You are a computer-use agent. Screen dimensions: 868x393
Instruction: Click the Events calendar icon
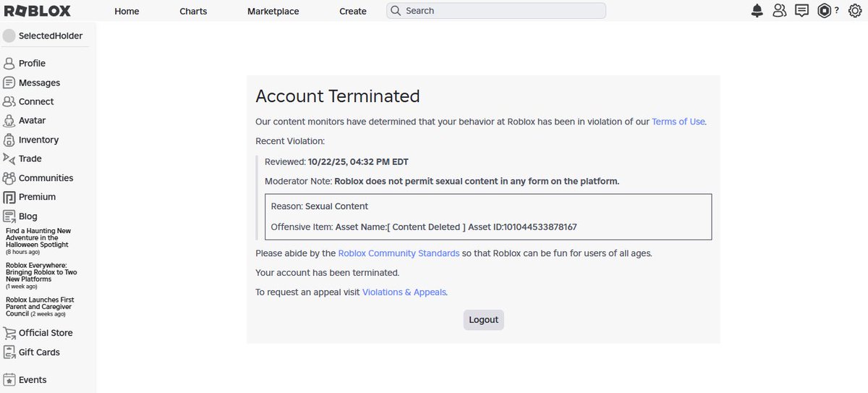click(9, 379)
